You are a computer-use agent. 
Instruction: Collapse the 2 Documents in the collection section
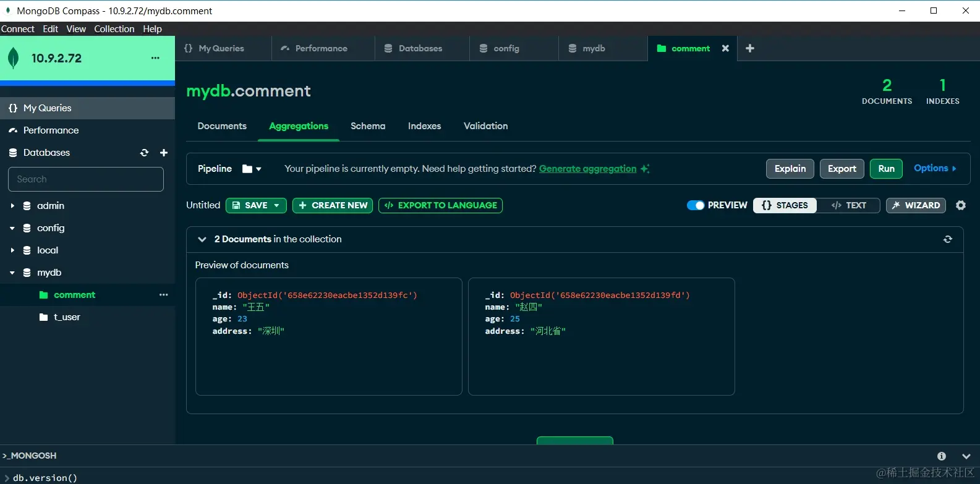[x=202, y=239]
